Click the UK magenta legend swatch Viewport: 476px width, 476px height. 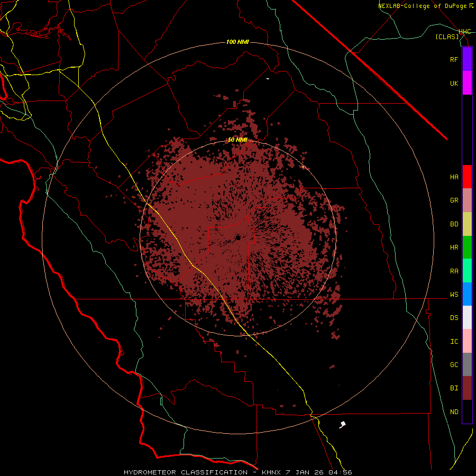pos(467,83)
